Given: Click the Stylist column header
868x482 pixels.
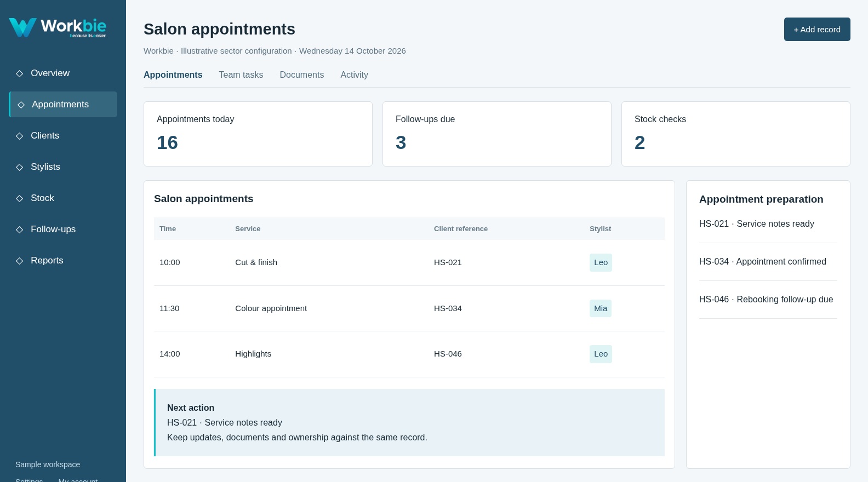Looking at the screenshot, I should click(601, 229).
